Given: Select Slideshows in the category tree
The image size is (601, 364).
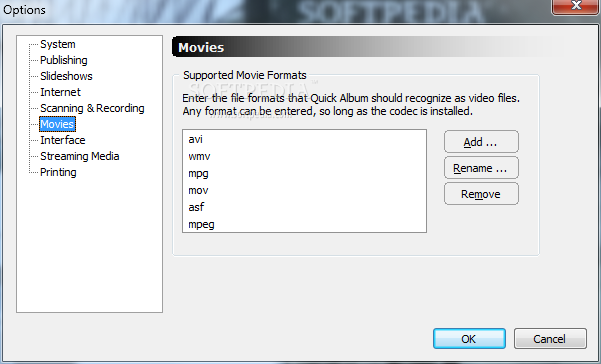Looking at the screenshot, I should click(66, 76).
